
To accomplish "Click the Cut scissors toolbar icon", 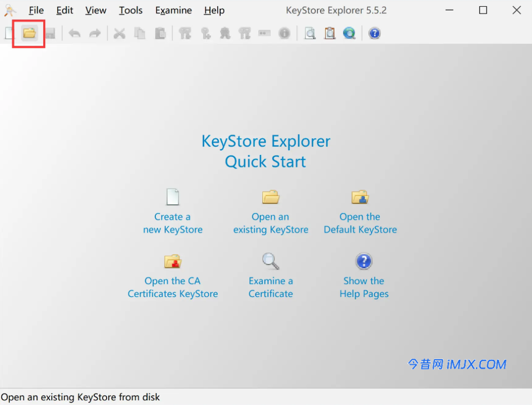I will (119, 33).
